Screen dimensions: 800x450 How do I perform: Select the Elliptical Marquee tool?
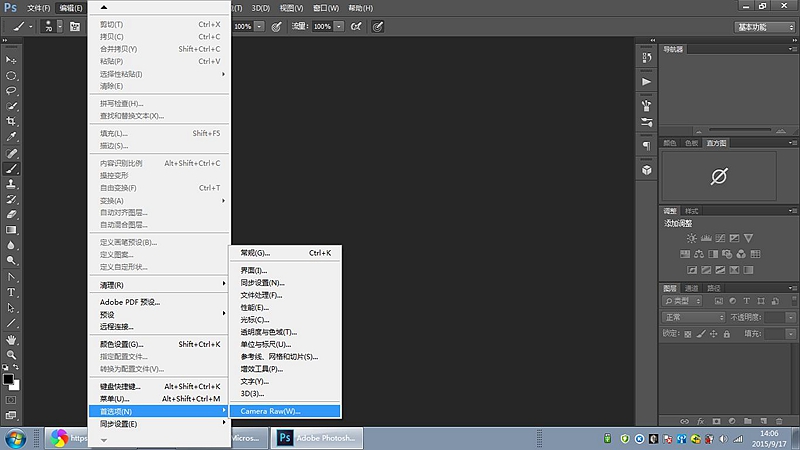[x=11, y=76]
